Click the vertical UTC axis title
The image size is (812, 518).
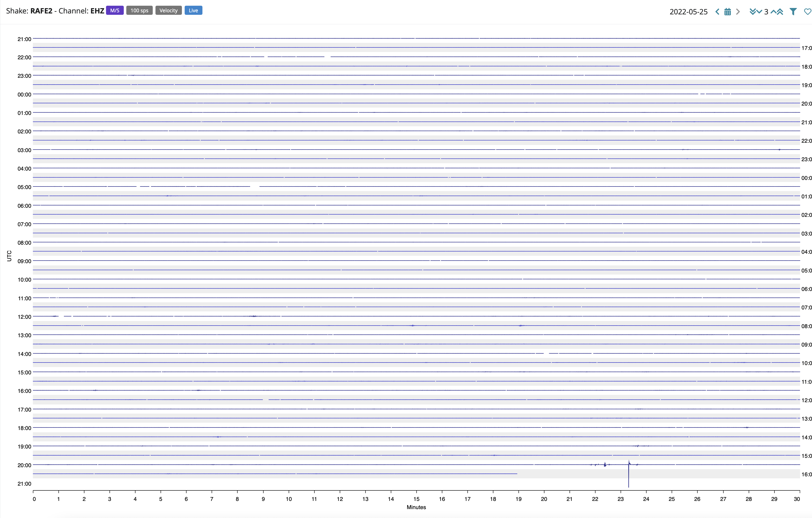[x=9, y=256]
